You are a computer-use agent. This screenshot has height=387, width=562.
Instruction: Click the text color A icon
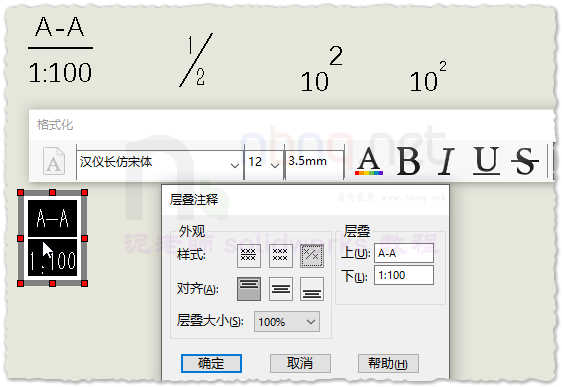click(369, 161)
